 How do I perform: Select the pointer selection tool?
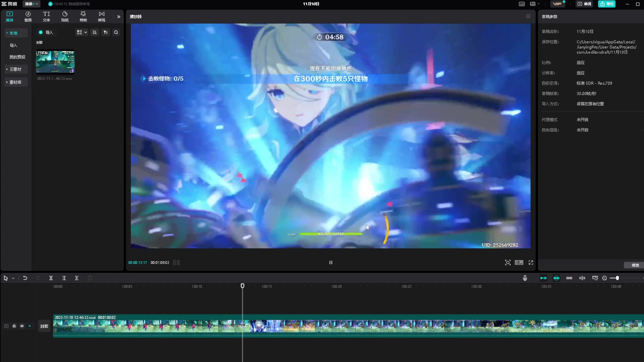(6, 278)
